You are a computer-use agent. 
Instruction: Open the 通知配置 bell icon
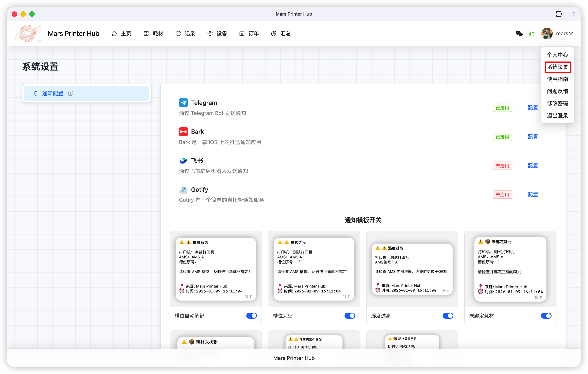pyautogui.click(x=36, y=93)
